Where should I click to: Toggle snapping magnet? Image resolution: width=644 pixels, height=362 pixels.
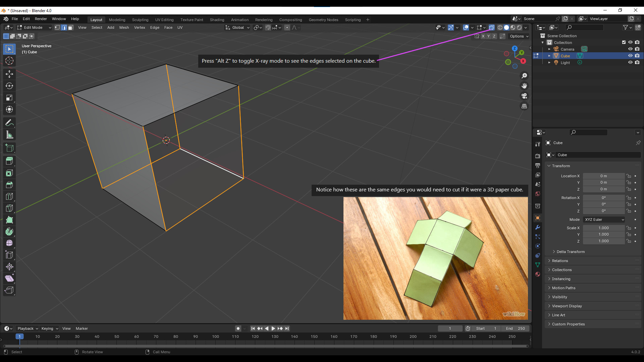click(x=268, y=27)
